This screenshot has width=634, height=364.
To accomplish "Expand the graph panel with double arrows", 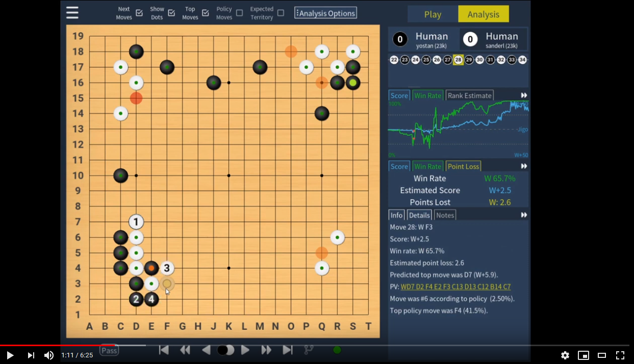I will pos(524,95).
